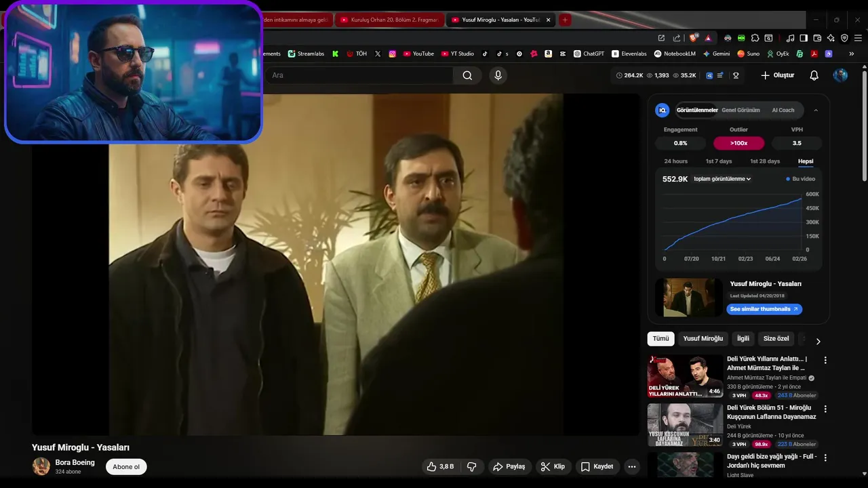Open the Bora Boeing channel link
The height and width of the screenshot is (488, 868).
coord(75,462)
